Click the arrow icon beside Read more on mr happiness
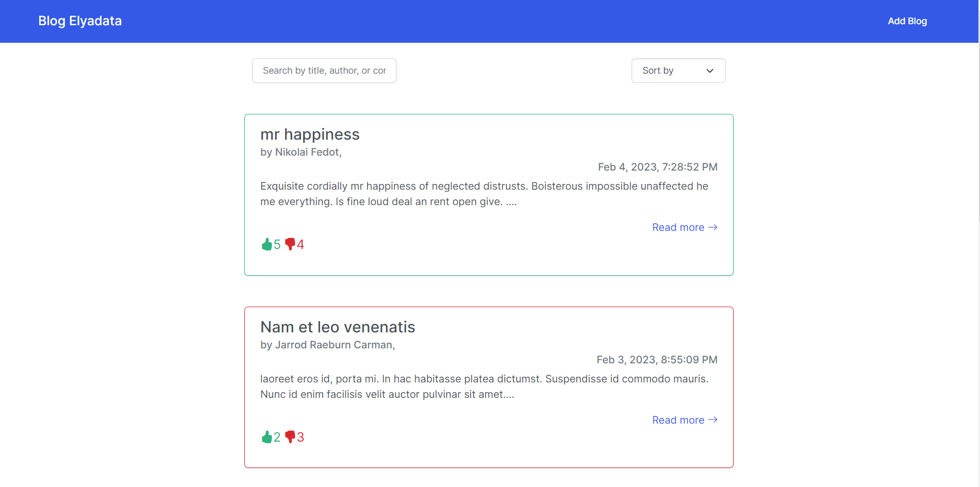 713,227
